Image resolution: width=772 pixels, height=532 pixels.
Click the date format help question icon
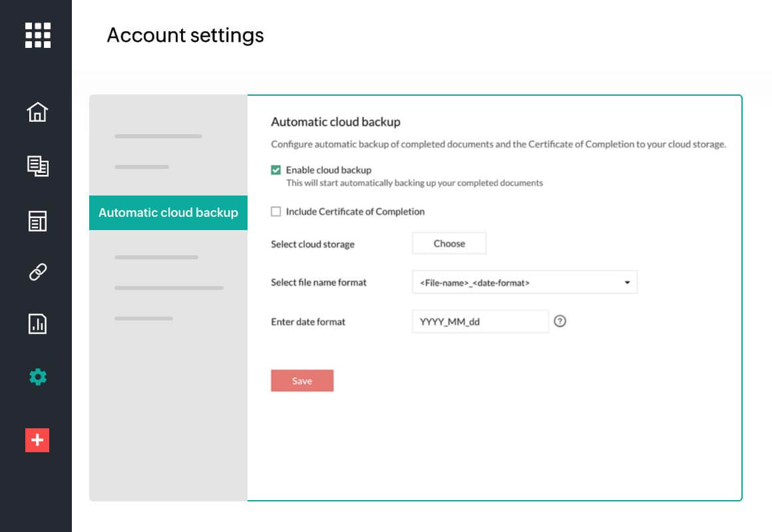[560, 322]
